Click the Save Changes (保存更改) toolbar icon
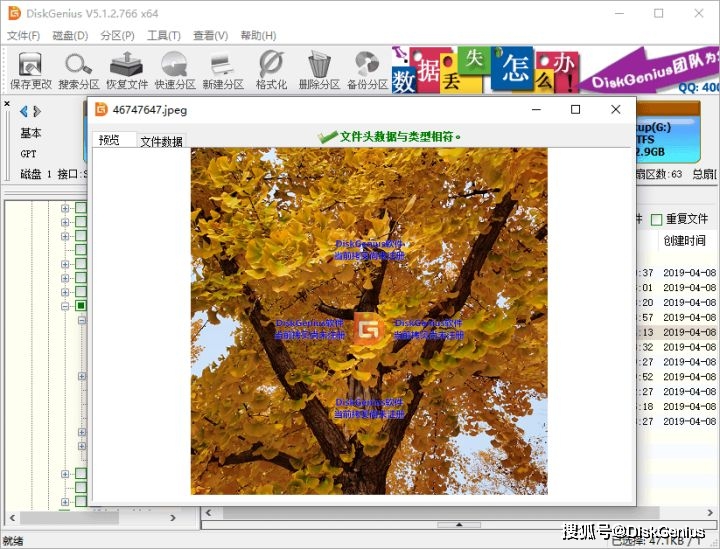This screenshot has height=549, width=720. point(31,69)
